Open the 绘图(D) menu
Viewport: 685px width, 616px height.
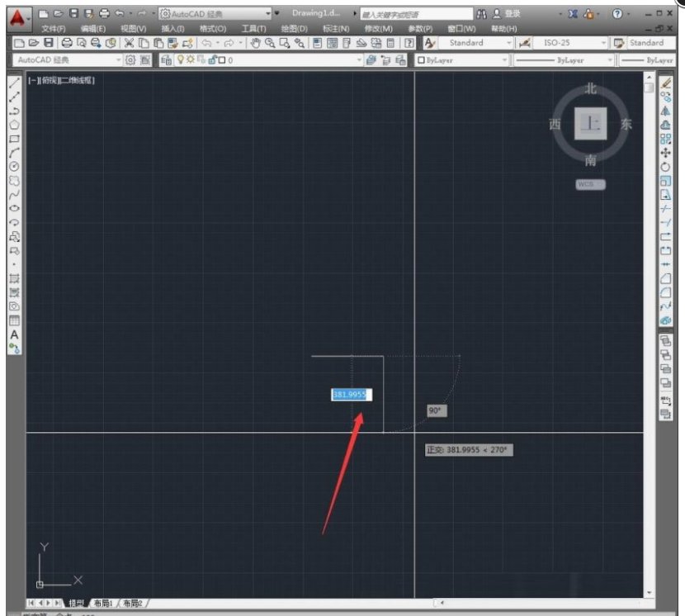point(292,29)
